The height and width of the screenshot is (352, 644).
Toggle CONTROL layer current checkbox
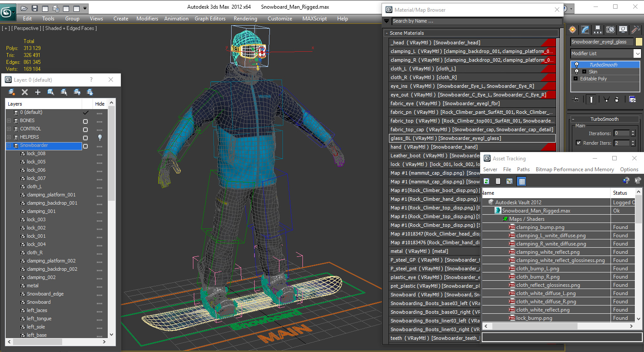[86, 130]
